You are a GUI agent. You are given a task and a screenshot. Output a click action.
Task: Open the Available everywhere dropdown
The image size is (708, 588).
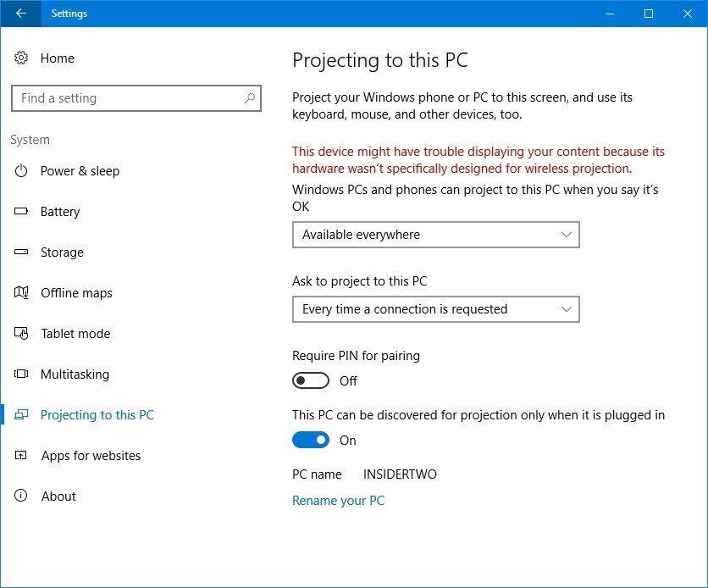tap(435, 235)
